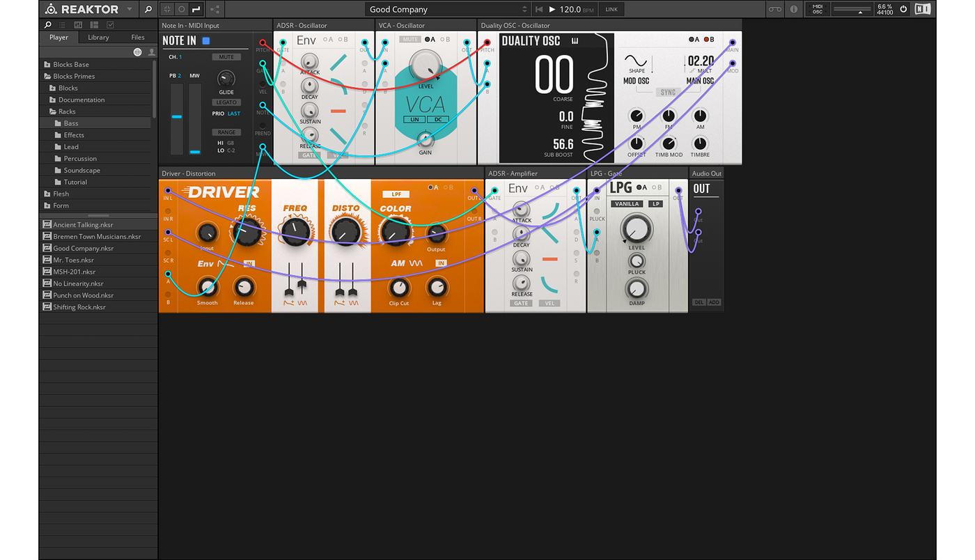Image resolution: width=975 pixels, height=560 pixels.
Task: Click the ADD button on Audio Out
Action: (714, 302)
